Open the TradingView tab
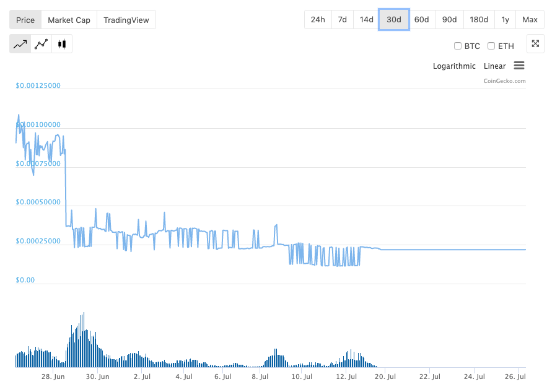 126,20
